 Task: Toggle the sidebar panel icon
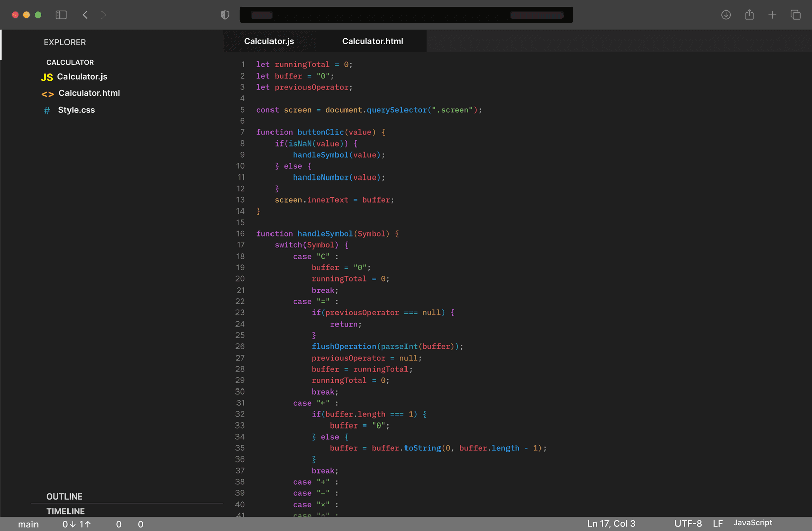[x=61, y=15]
